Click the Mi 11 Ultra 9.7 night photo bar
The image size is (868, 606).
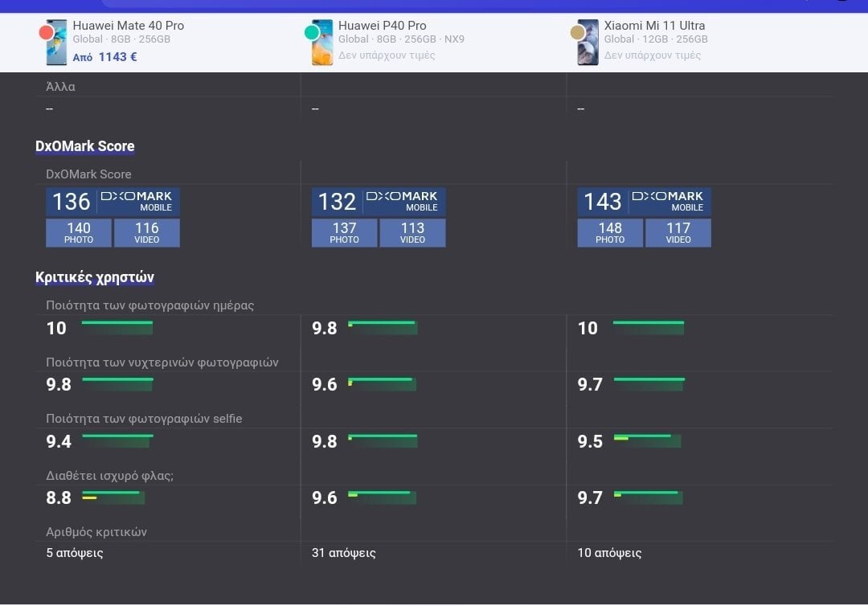(x=649, y=384)
